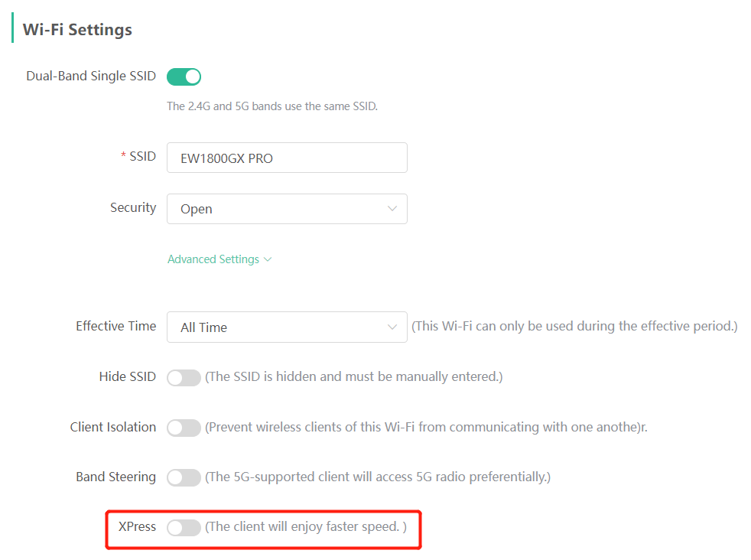The width and height of the screenshot is (751, 560).
Task: Turn on the Client Isolation switch
Action: (x=184, y=428)
